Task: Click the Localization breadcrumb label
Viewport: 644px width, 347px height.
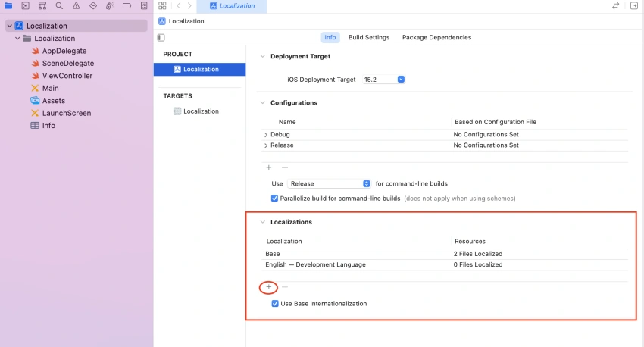Action: point(186,21)
